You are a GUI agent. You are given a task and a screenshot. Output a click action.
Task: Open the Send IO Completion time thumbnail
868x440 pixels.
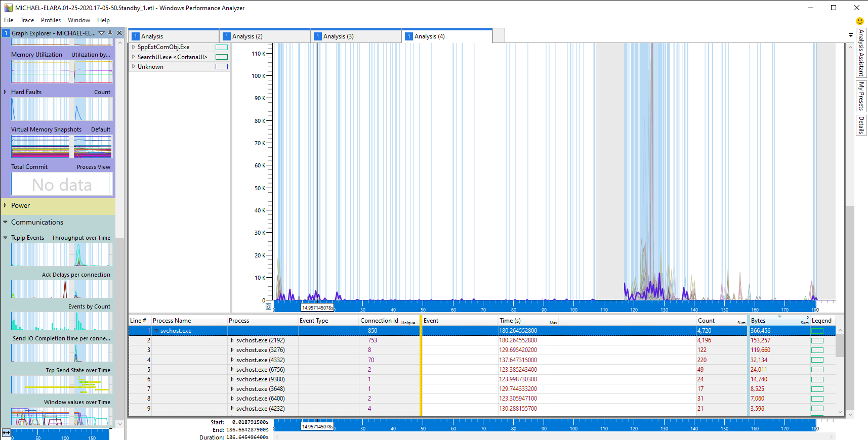point(61,353)
